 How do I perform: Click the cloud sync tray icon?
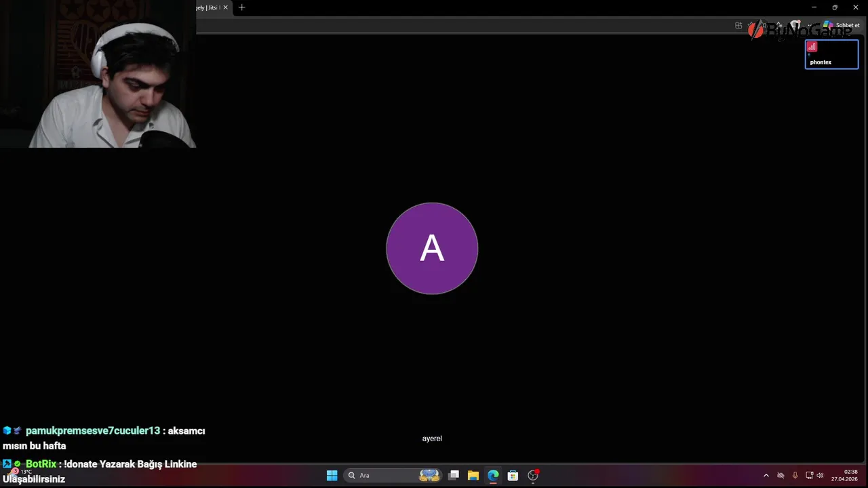pyautogui.click(x=781, y=476)
